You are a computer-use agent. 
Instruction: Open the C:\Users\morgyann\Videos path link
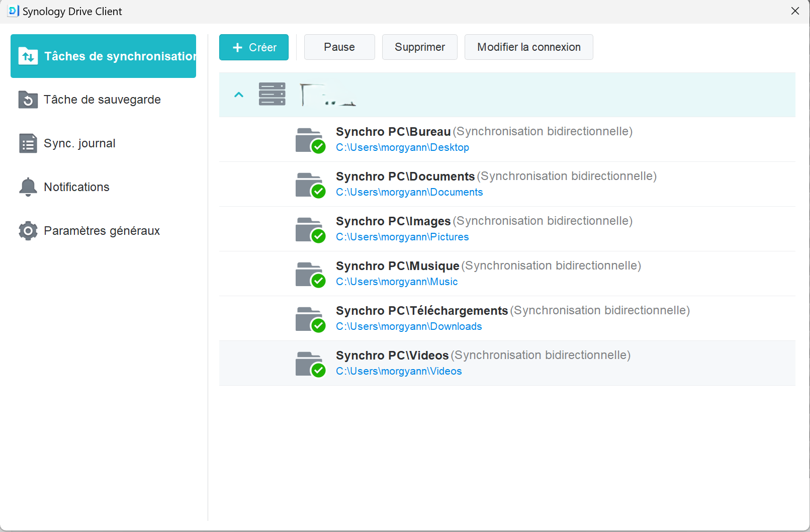[399, 371]
